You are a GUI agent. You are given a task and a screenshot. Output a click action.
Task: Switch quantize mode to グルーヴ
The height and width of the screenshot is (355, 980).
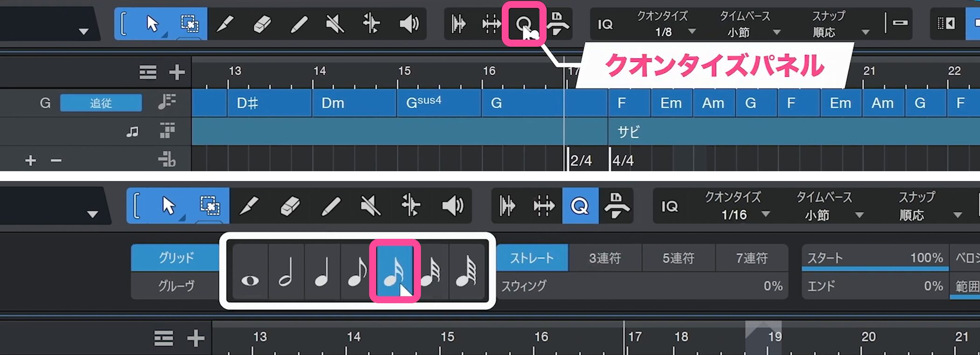click(175, 285)
